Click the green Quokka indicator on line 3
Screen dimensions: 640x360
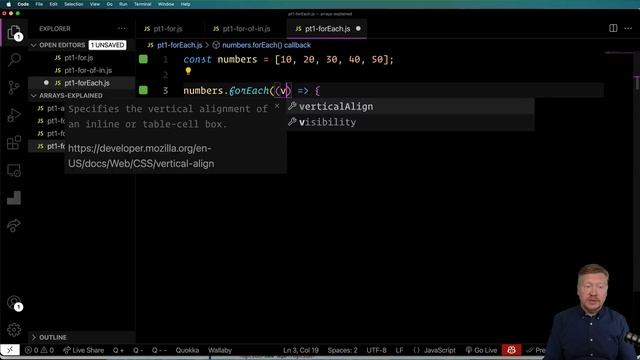click(143, 90)
